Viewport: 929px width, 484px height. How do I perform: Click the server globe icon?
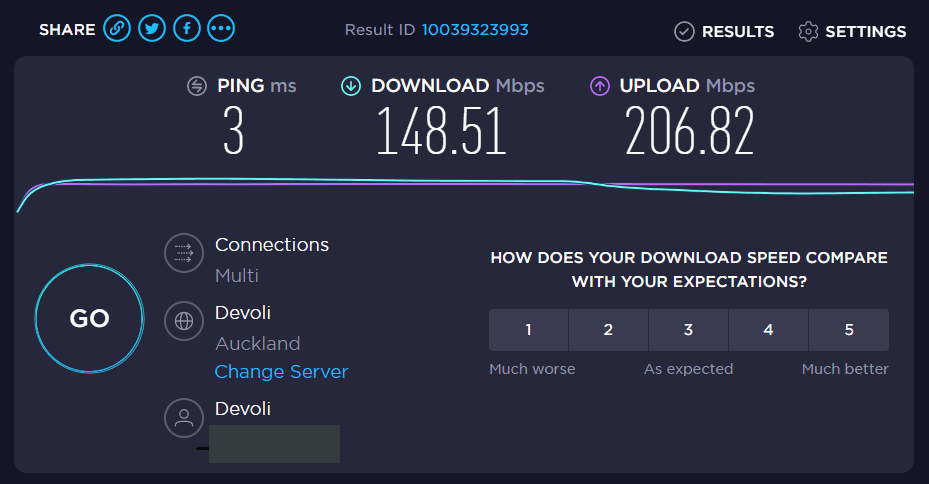(x=184, y=321)
